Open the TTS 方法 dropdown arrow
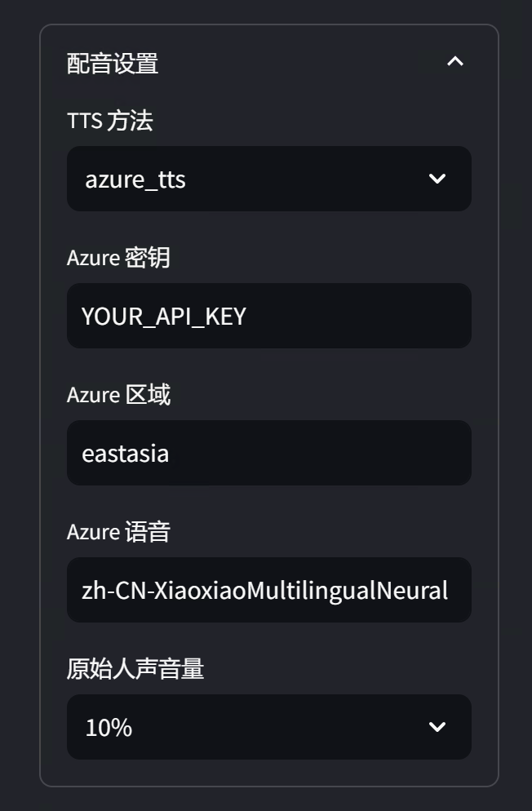This screenshot has height=811, width=532. click(x=437, y=179)
